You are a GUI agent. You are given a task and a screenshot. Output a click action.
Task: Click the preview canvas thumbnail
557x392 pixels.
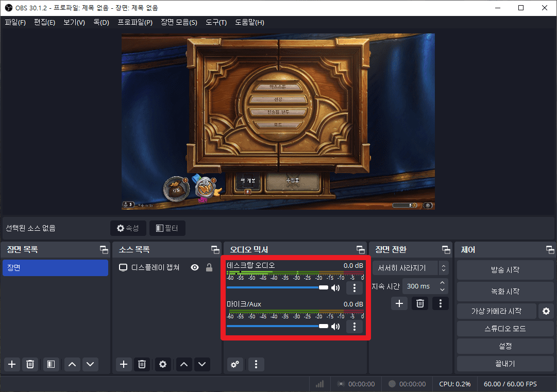tap(278, 122)
